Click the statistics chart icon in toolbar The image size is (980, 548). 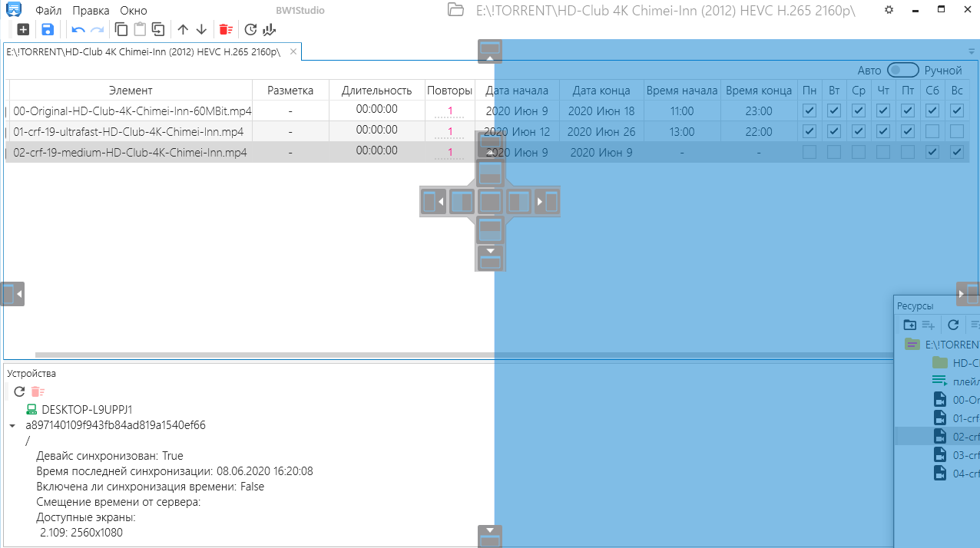click(269, 29)
